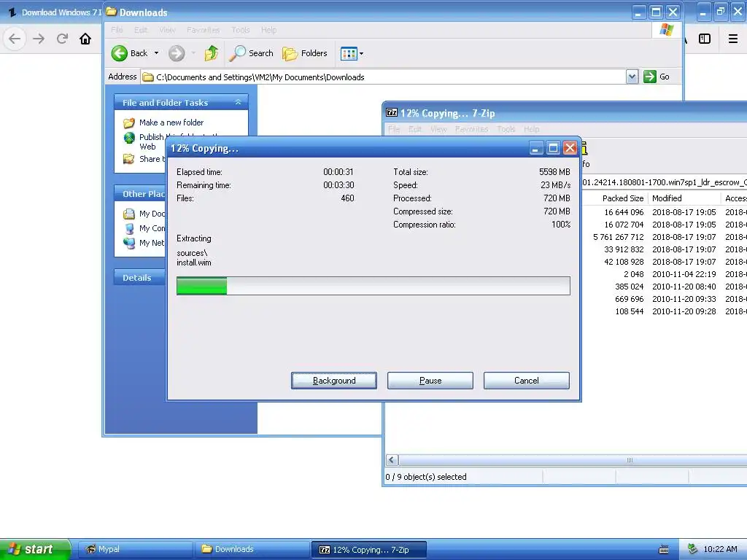The image size is (747, 560).
Task: Click the Go button next to address bar
Action: (x=657, y=77)
